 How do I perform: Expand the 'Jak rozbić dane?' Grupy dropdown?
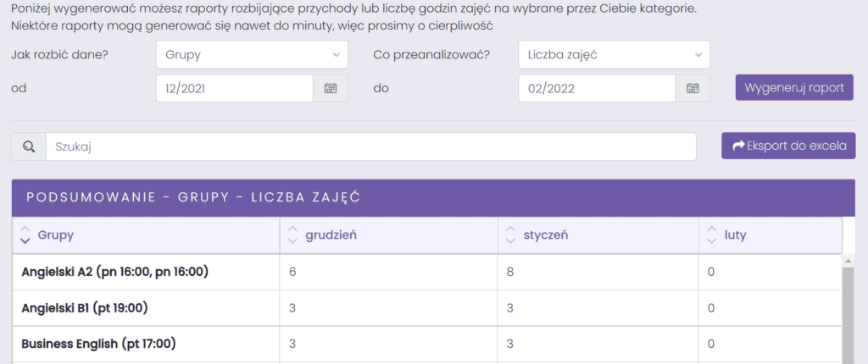[252, 54]
